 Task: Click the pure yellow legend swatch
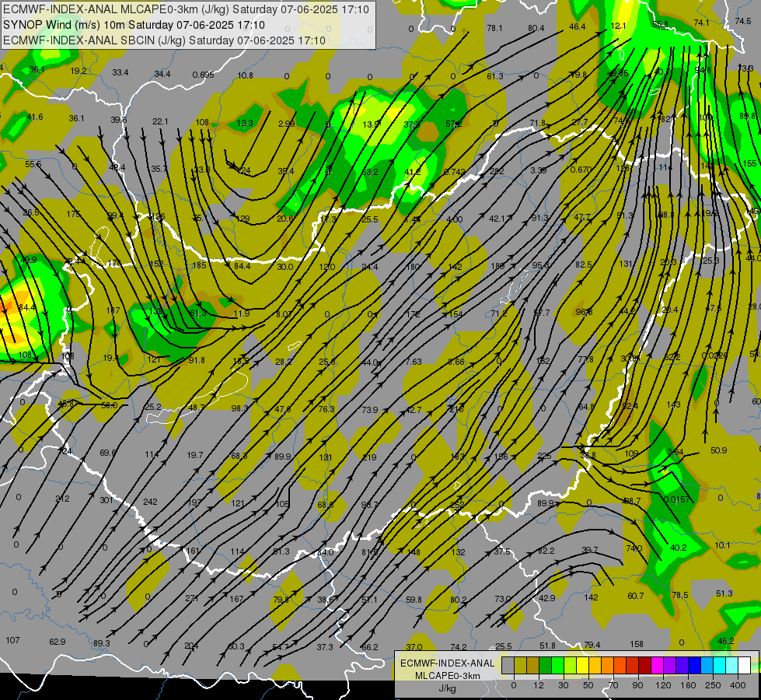[582, 665]
